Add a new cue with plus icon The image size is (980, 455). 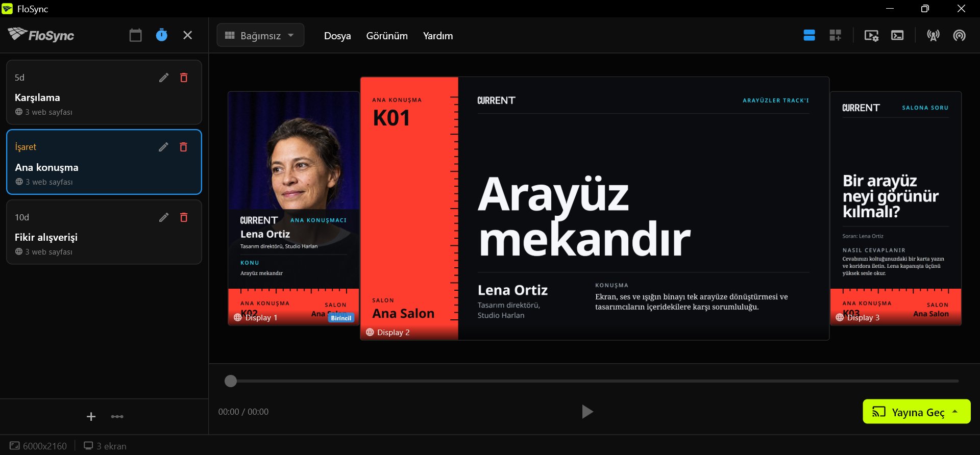click(x=91, y=417)
